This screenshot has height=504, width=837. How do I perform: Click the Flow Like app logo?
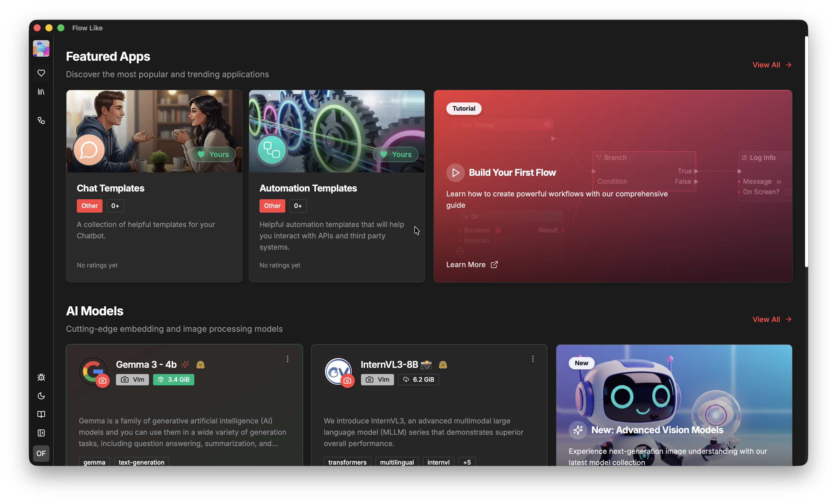41,48
